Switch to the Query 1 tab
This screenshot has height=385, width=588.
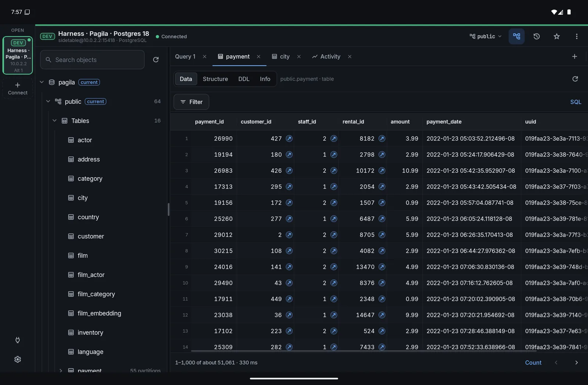(x=185, y=57)
